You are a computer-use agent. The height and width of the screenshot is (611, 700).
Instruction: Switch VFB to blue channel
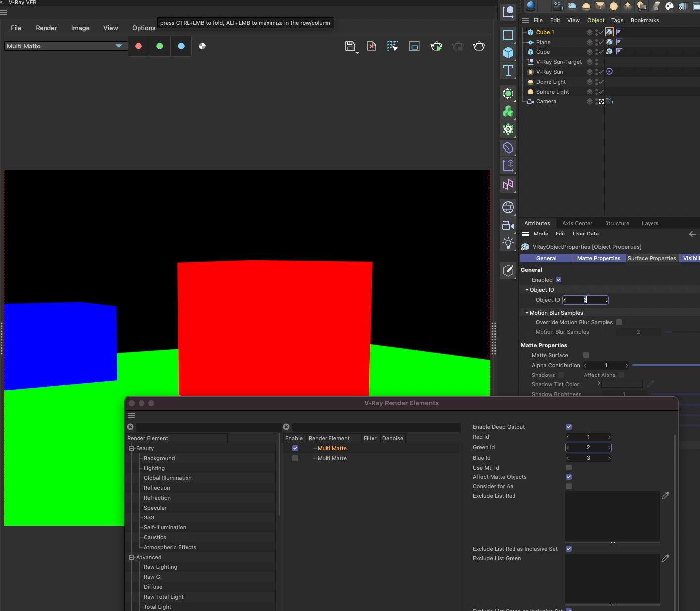pos(181,46)
